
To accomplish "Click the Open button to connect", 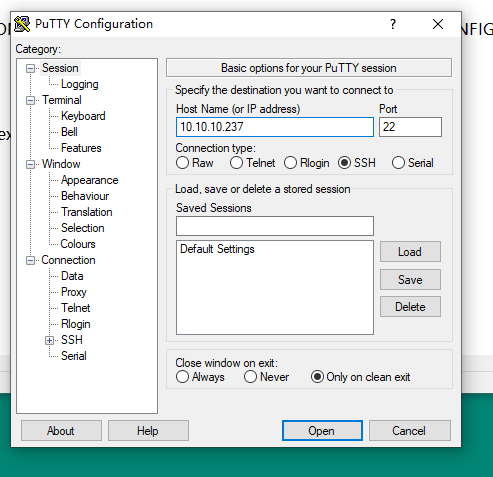I will (322, 431).
